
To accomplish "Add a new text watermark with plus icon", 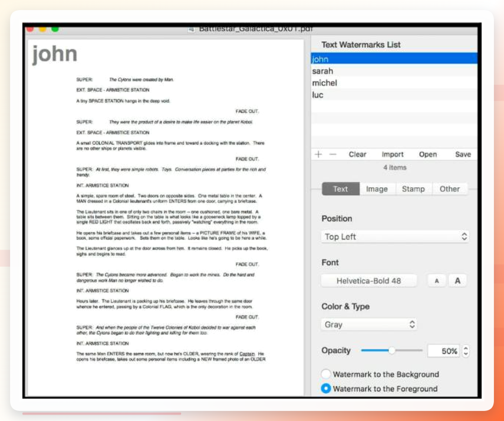I will [x=318, y=154].
